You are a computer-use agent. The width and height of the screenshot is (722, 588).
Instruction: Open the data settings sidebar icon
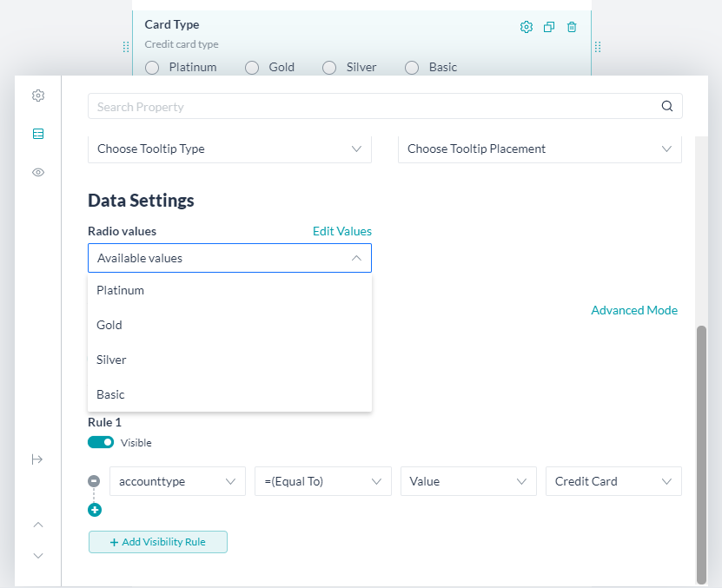click(38, 134)
